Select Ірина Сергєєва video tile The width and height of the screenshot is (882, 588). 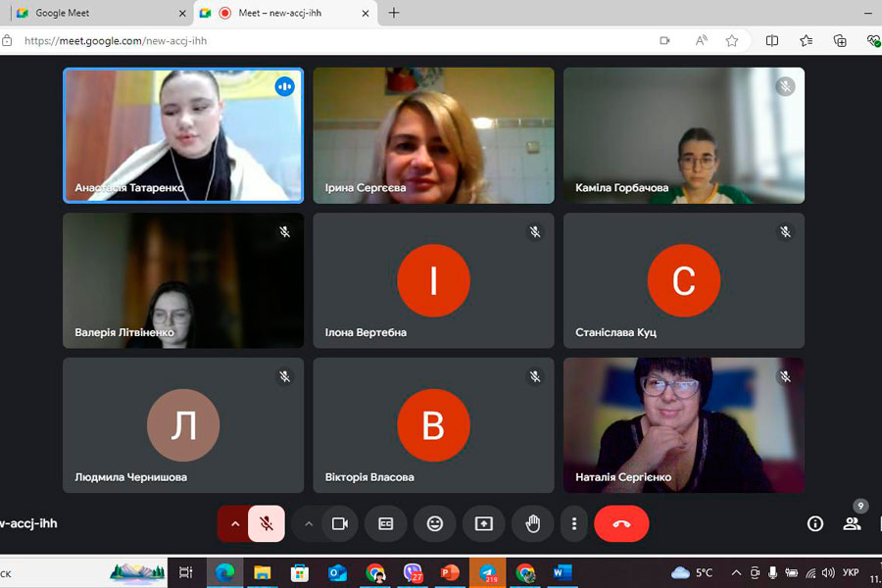click(x=434, y=135)
